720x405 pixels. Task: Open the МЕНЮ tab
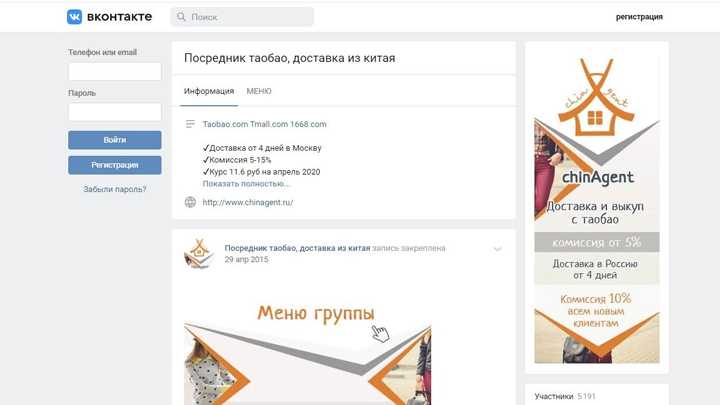tap(259, 91)
